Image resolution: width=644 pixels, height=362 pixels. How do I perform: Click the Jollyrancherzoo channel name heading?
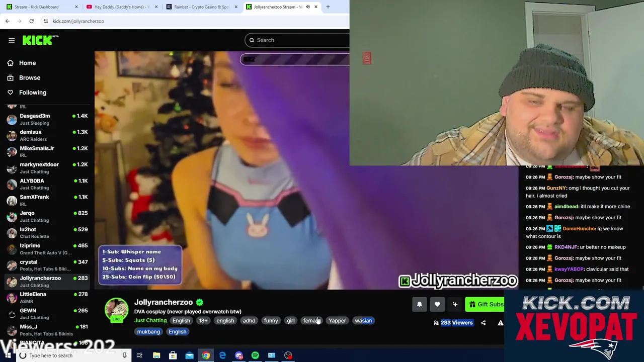[x=164, y=302]
